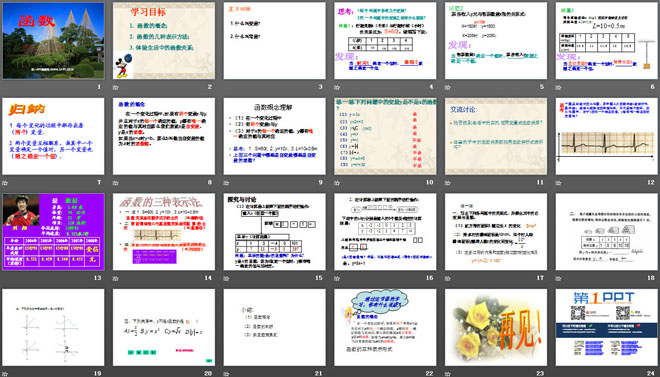660x377 pixels.
Task: Select the 函数 title slide thumbnail
Action: pos(53,41)
